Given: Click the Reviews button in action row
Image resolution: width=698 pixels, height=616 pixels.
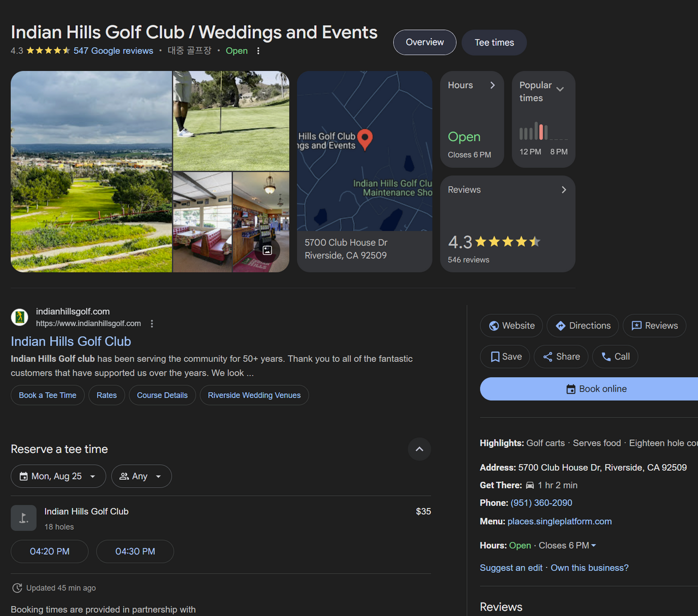Looking at the screenshot, I should (654, 326).
